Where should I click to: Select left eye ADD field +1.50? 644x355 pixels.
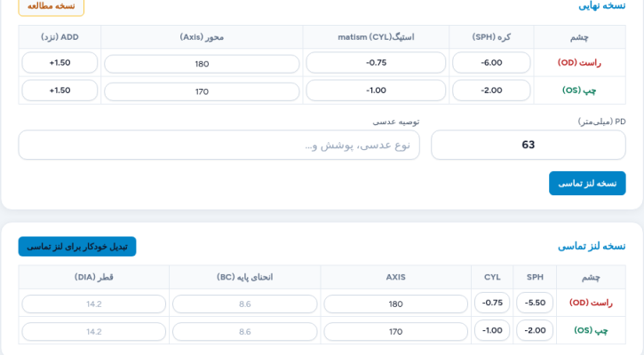(x=60, y=91)
